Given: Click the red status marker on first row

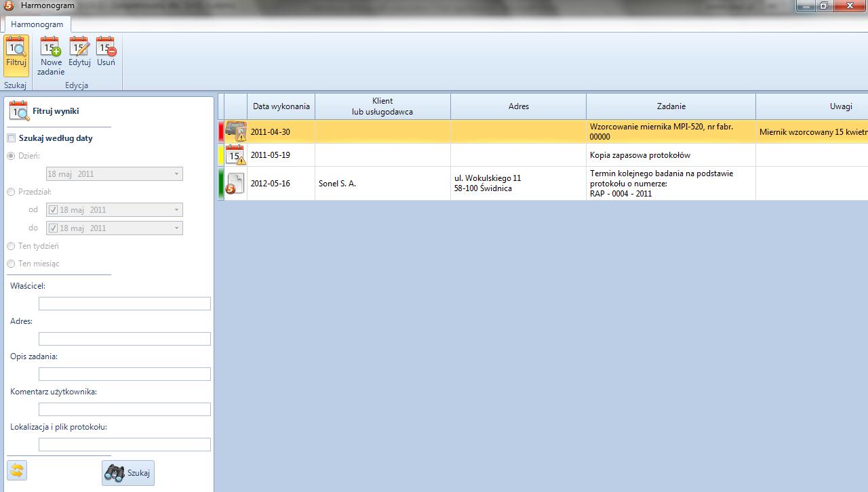Looking at the screenshot, I should (220, 132).
